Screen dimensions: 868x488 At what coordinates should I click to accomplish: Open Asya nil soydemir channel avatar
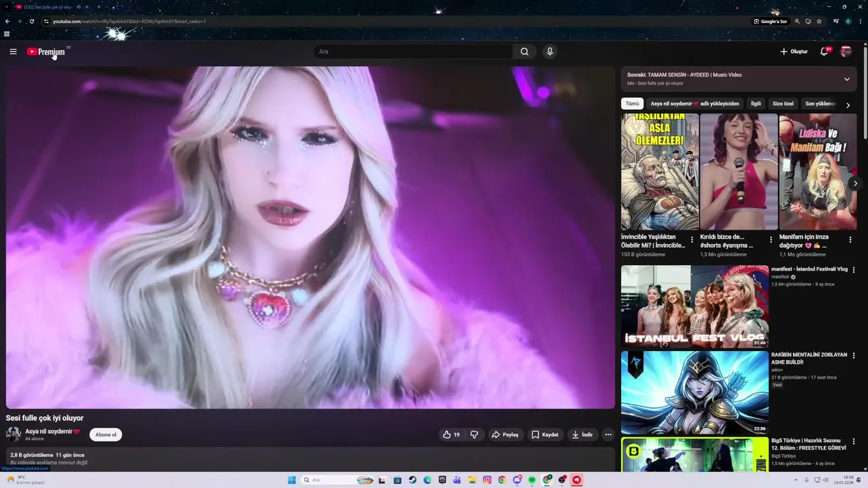(x=14, y=434)
